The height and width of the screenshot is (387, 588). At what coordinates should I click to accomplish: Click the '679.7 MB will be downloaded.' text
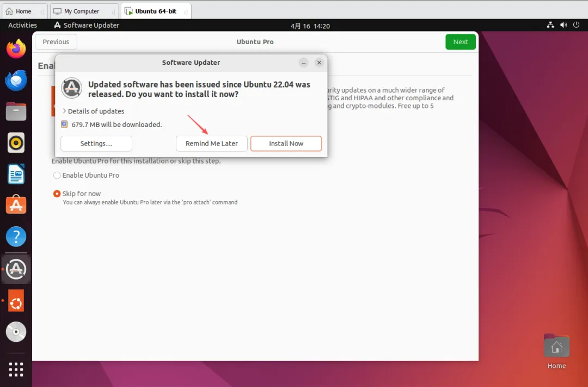pyautogui.click(x=117, y=124)
